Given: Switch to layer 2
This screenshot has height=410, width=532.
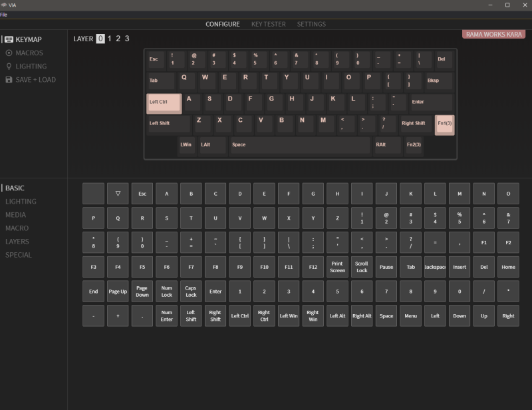Looking at the screenshot, I should point(117,39).
